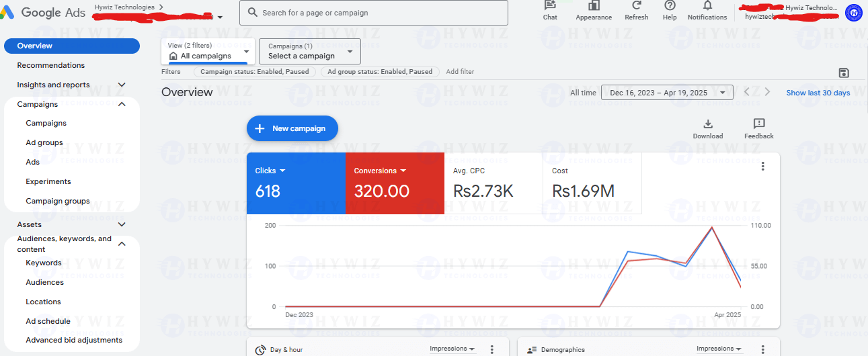Image resolution: width=868 pixels, height=356 pixels.
Task: Select Keywords in the sidebar
Action: [x=44, y=263]
